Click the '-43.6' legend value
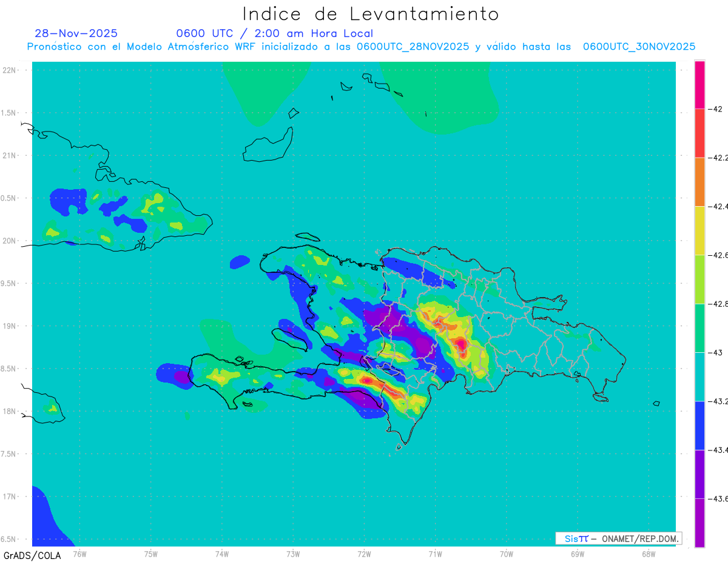Screen dimensions: 728x562 click(718, 498)
